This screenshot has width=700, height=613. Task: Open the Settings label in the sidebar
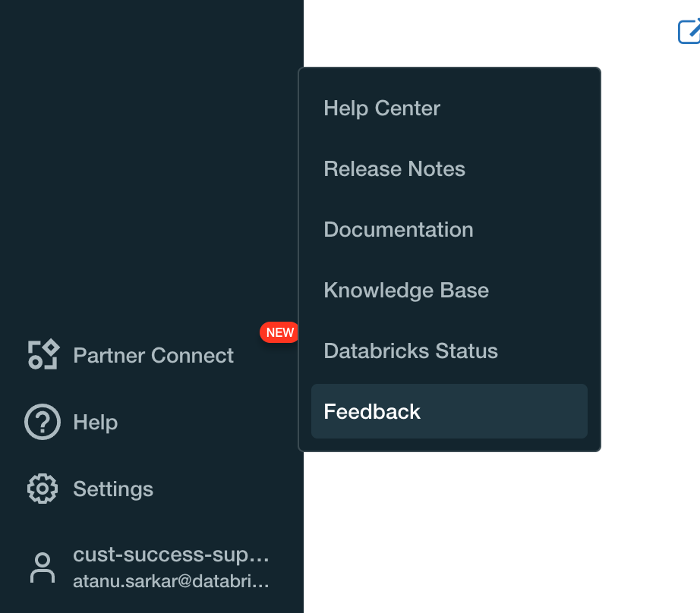coord(113,489)
